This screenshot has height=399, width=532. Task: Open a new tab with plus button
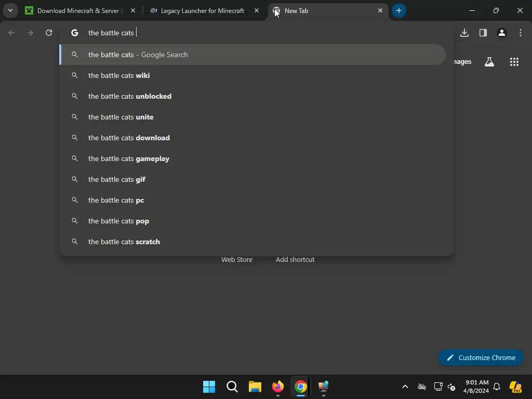click(x=398, y=10)
